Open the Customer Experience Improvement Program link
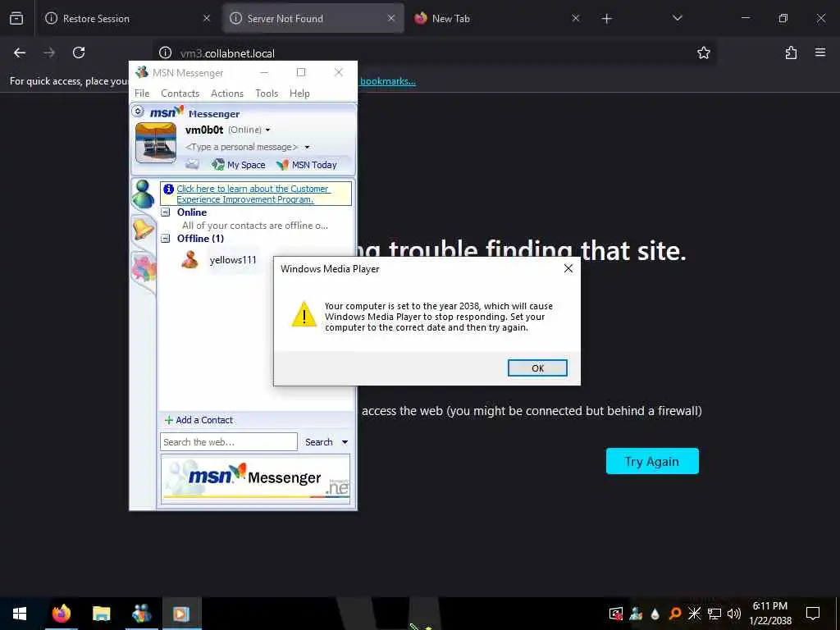This screenshot has height=630, width=840. pos(253,194)
